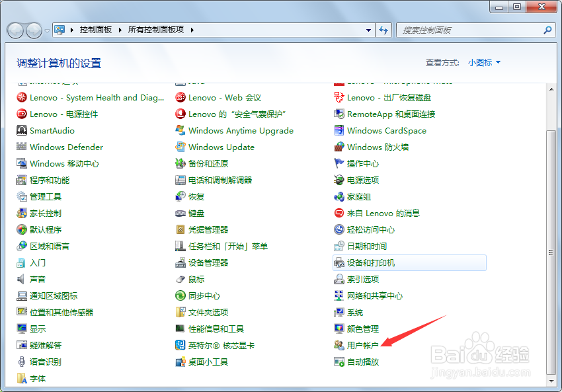Open 日期和时间 item
Screen dimensions: 562x392
(360, 246)
